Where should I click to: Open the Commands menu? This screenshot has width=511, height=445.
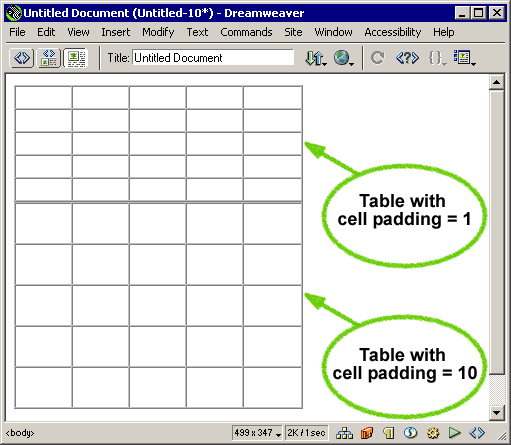[246, 32]
